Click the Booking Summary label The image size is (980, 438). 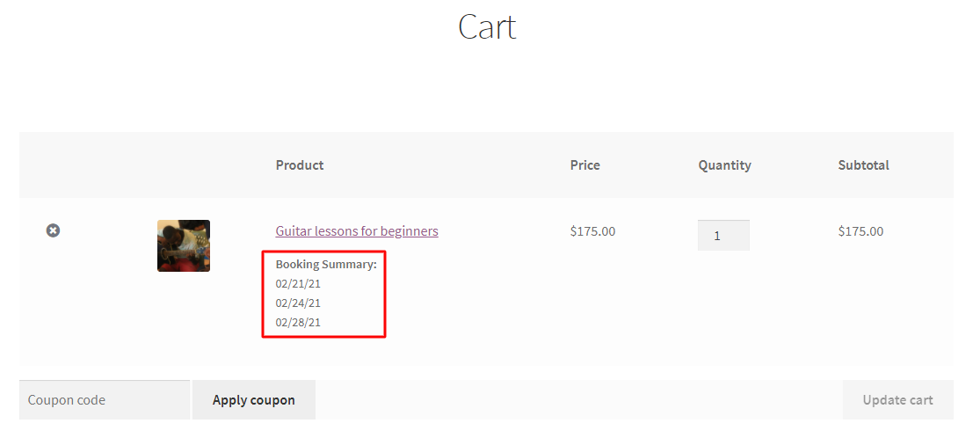[x=326, y=264]
